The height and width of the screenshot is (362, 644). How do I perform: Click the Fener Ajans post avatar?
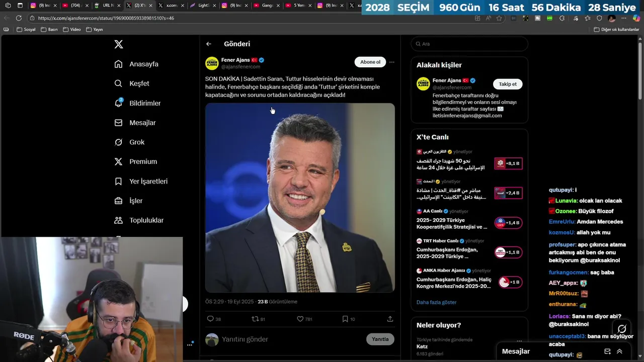(x=212, y=63)
